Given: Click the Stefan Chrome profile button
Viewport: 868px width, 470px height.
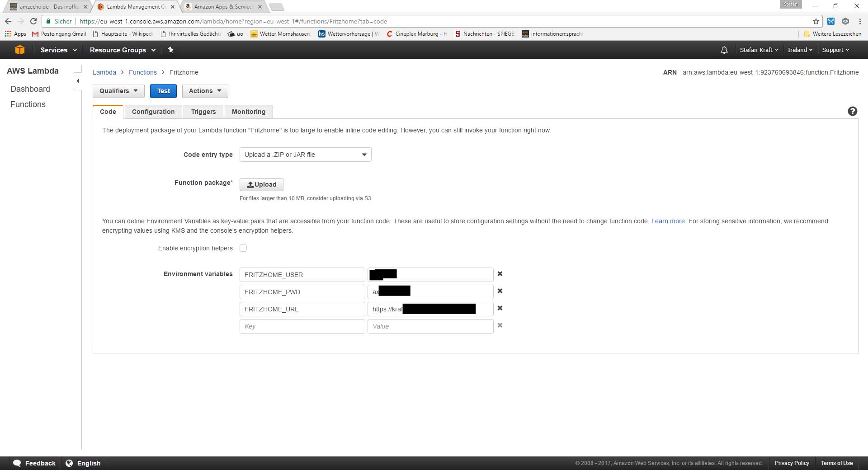Looking at the screenshot, I should (791, 4).
